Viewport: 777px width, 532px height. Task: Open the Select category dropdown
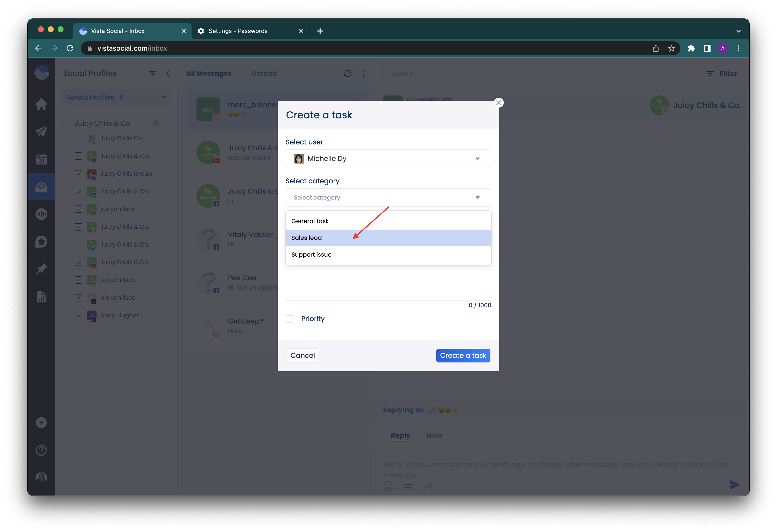[x=388, y=198]
